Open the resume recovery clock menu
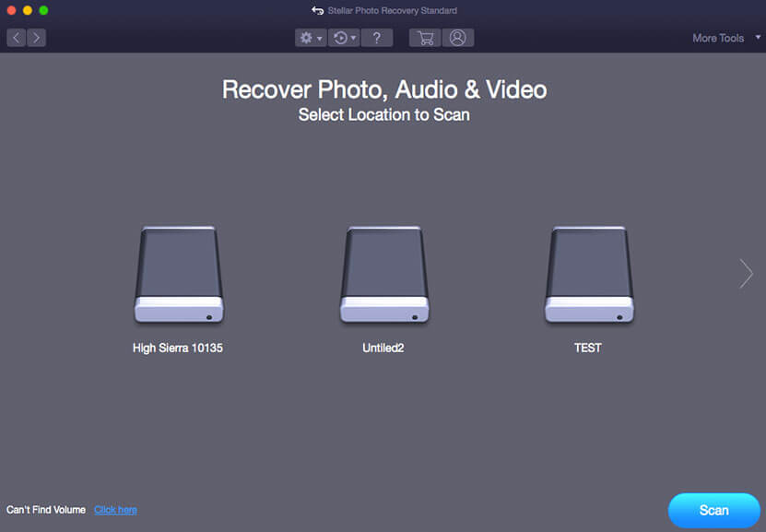This screenshot has height=532, width=766. coord(345,38)
